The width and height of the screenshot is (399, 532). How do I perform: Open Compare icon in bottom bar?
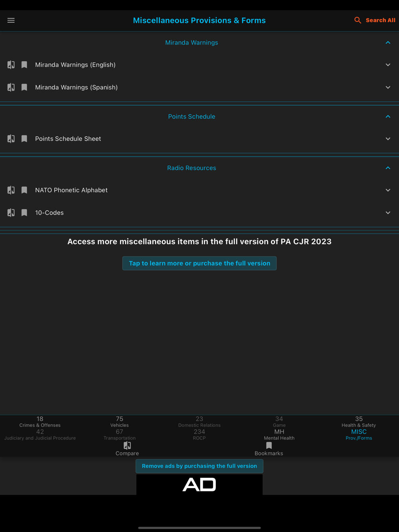pyautogui.click(x=127, y=445)
